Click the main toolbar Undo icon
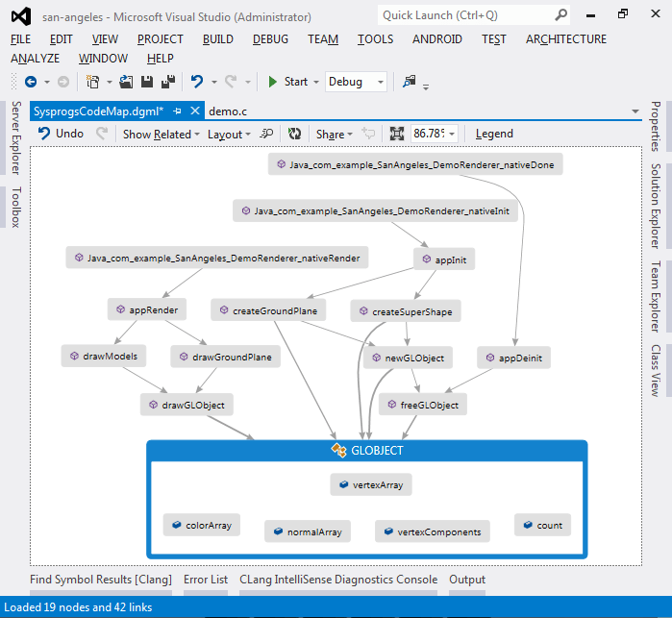The width and height of the screenshot is (672, 618). click(197, 82)
